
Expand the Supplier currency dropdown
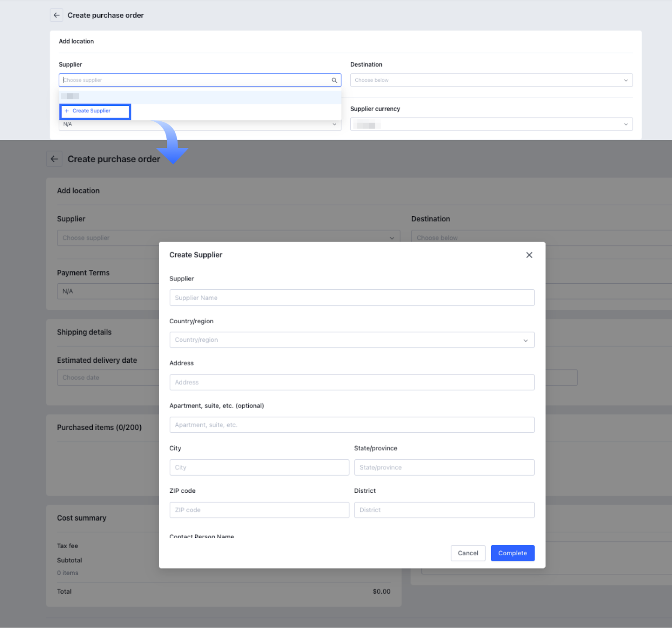(491, 124)
